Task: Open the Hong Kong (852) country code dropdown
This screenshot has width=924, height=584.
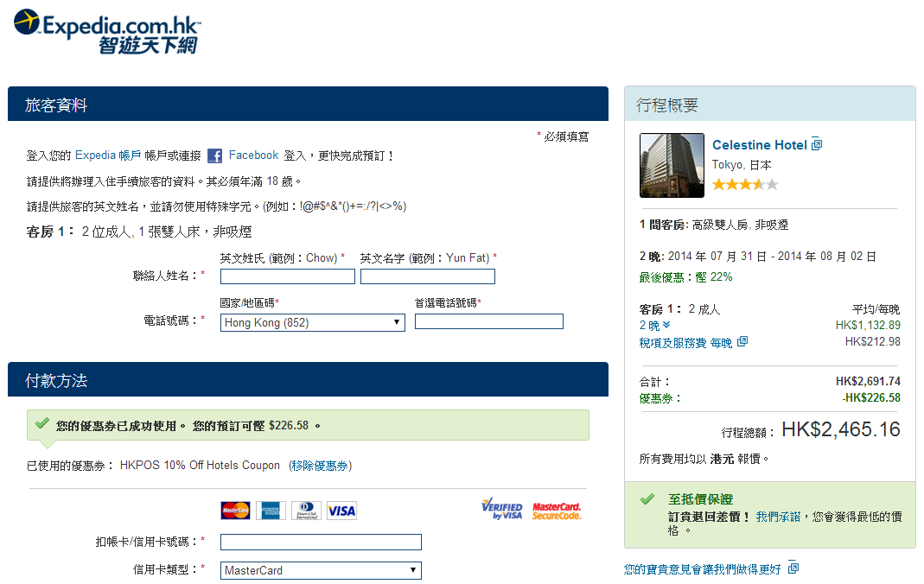Action: pos(313,322)
